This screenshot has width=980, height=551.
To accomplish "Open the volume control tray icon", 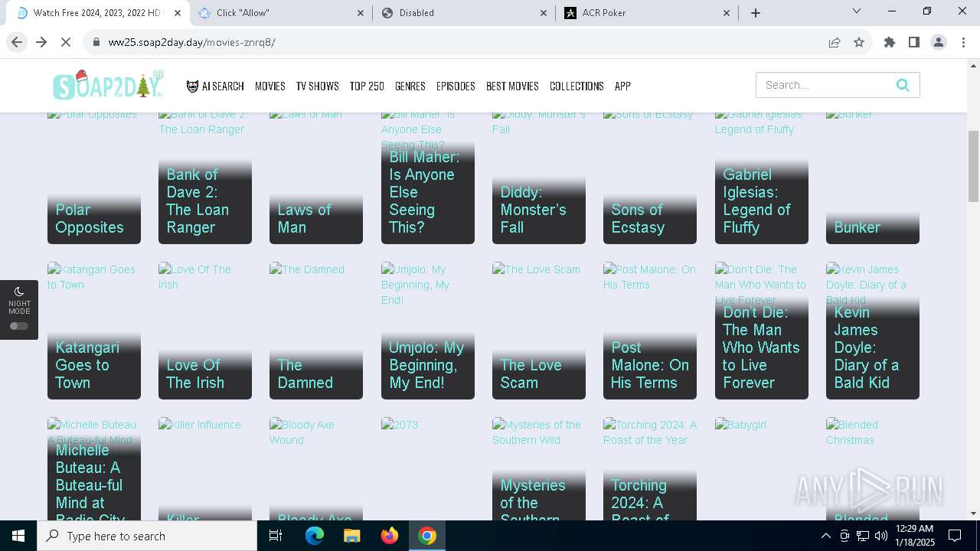I will [x=881, y=536].
